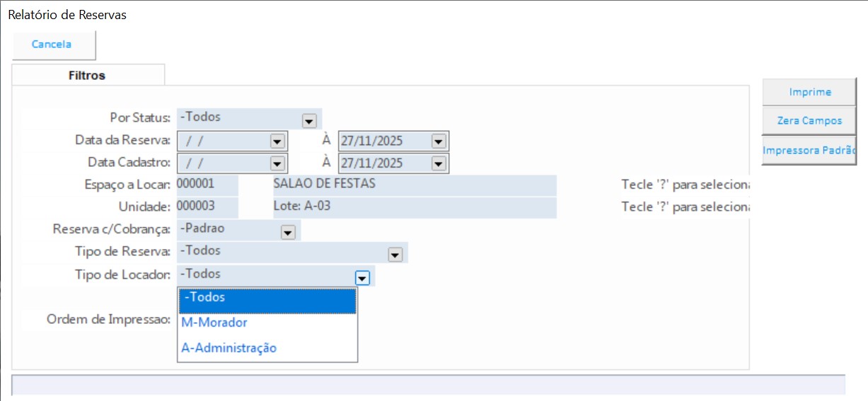Image resolution: width=868 pixels, height=401 pixels.
Task: Open Data da Reserva end date picker
Action: [x=438, y=141]
